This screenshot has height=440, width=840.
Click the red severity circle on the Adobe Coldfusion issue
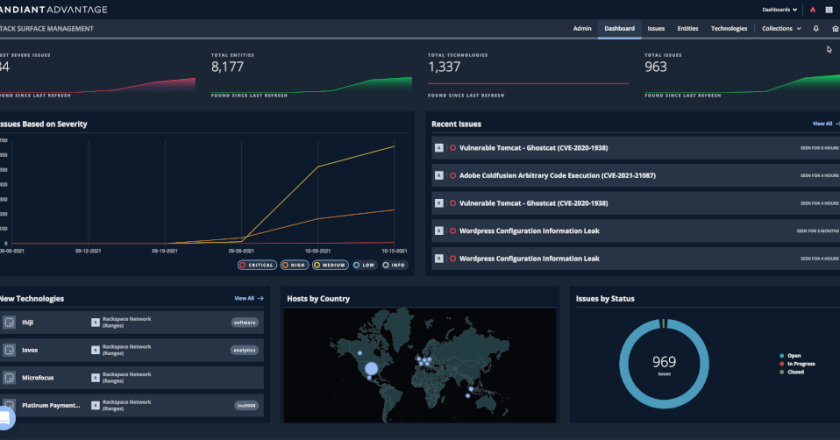click(x=453, y=175)
